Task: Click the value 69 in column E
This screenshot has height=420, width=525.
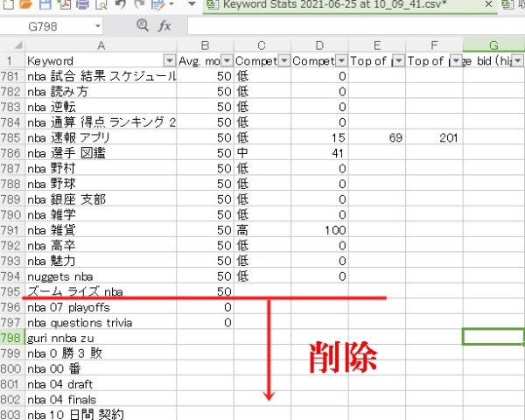Action: (x=395, y=137)
